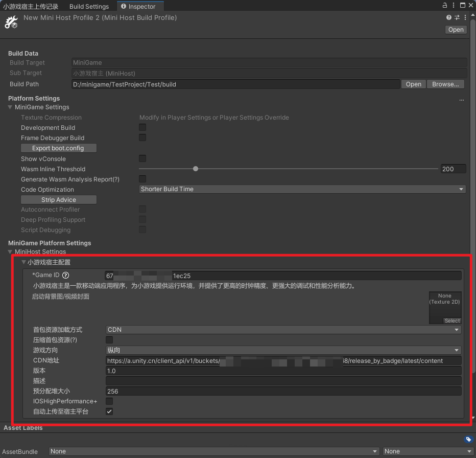
Task: Toggle the Inspector lock icon
Action: [444, 6]
